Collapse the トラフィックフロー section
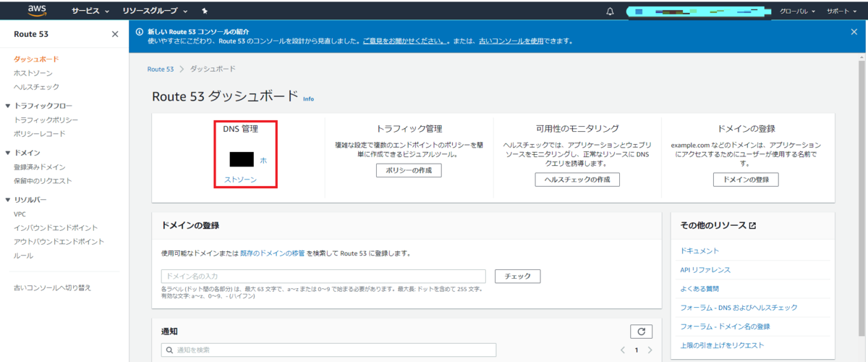The width and height of the screenshot is (868, 362). (8, 106)
